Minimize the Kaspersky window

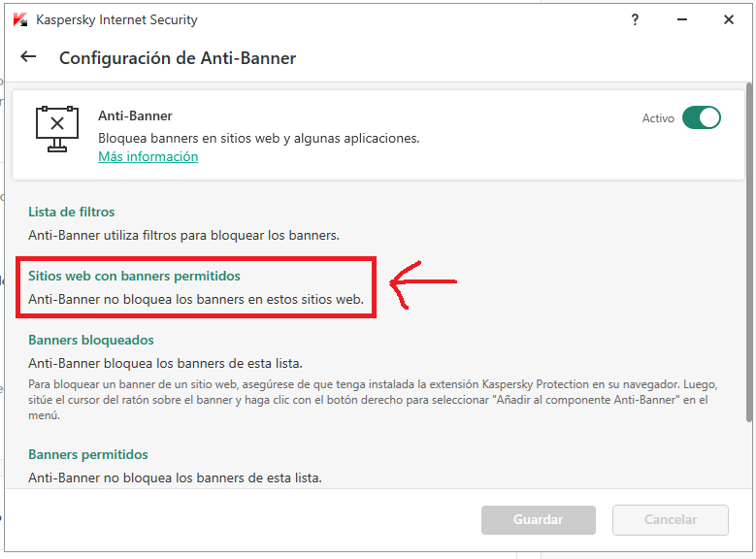point(681,19)
